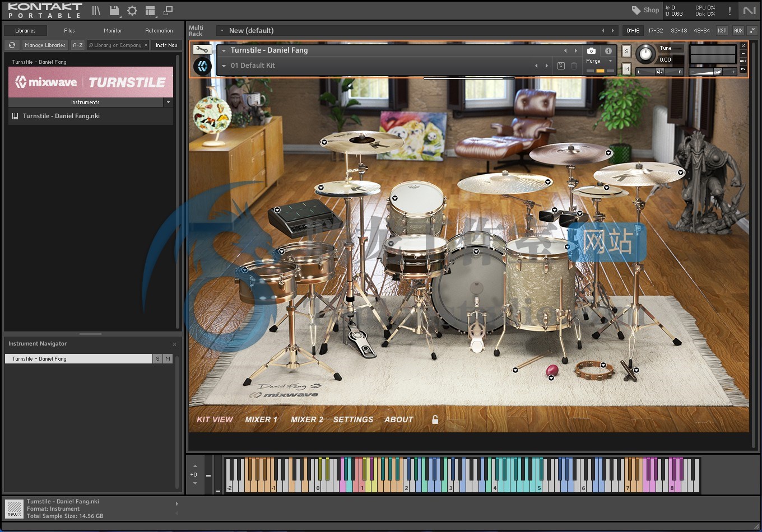Toggle the PV button on the instrument
The width and height of the screenshot is (762, 532).
click(744, 69)
